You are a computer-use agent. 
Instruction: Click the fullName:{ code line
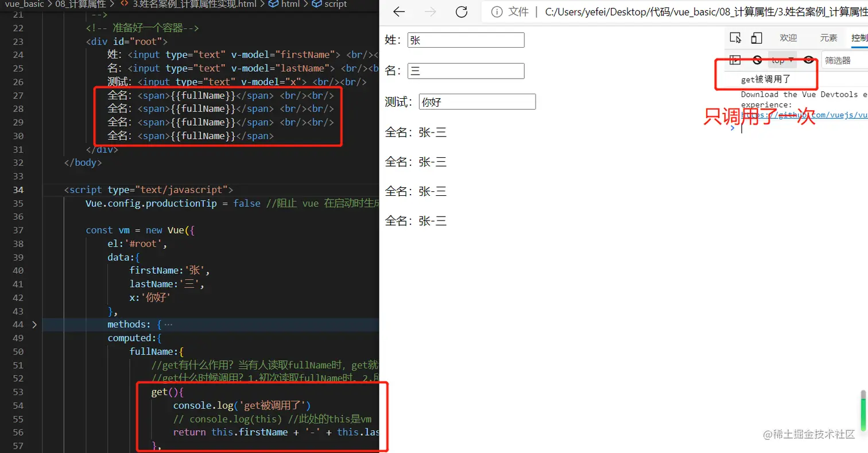[156, 351]
